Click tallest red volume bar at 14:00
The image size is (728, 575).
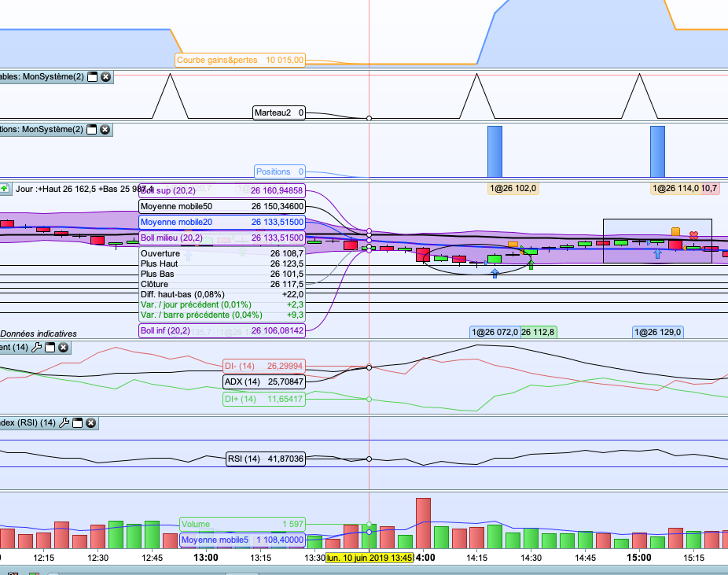click(423, 523)
